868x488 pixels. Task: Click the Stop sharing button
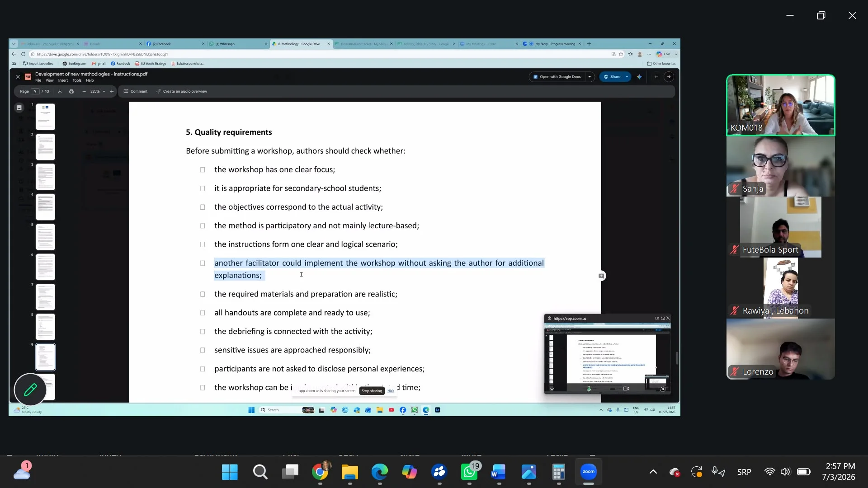click(372, 391)
